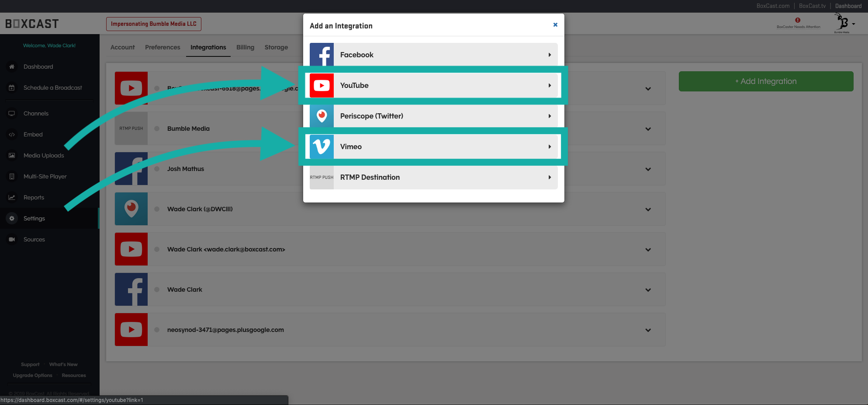
Task: Open the Bumble Media account logo menu
Action: pyautogui.click(x=844, y=23)
